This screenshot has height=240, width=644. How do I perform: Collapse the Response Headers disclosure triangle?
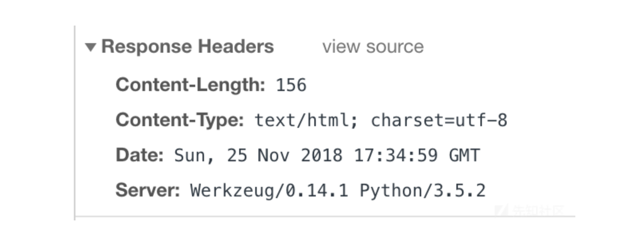[91, 48]
